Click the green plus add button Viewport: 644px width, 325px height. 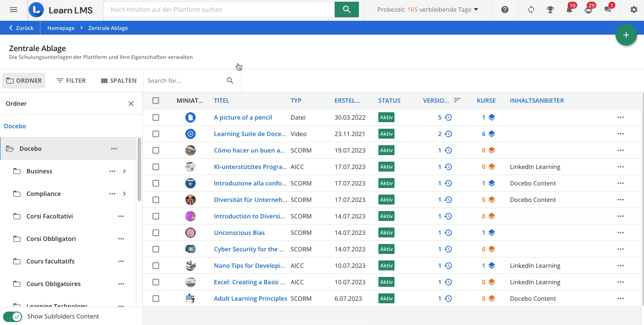626,35
